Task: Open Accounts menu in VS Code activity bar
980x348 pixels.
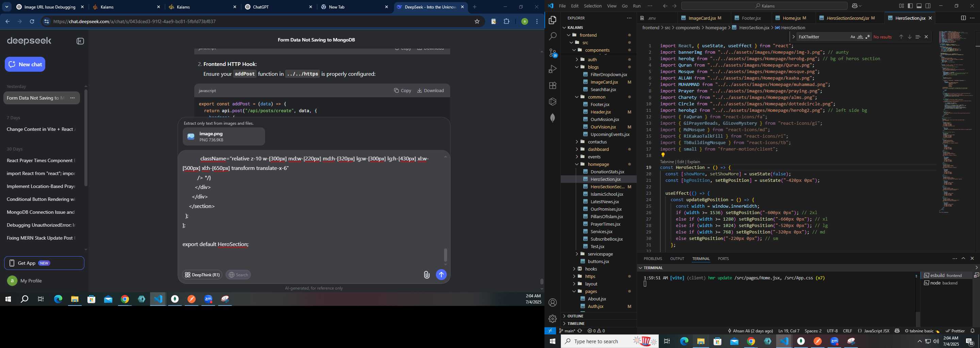Action: pos(552,302)
